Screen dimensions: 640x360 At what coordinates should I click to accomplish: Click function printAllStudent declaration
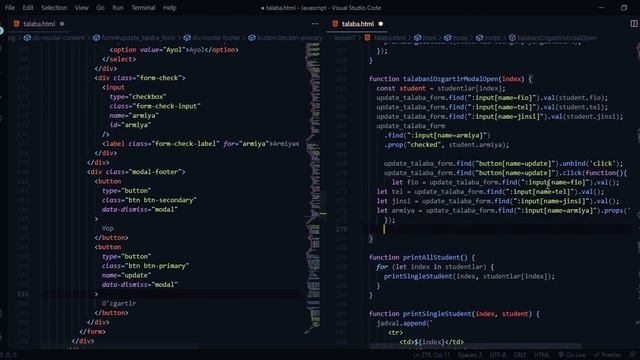click(422, 258)
